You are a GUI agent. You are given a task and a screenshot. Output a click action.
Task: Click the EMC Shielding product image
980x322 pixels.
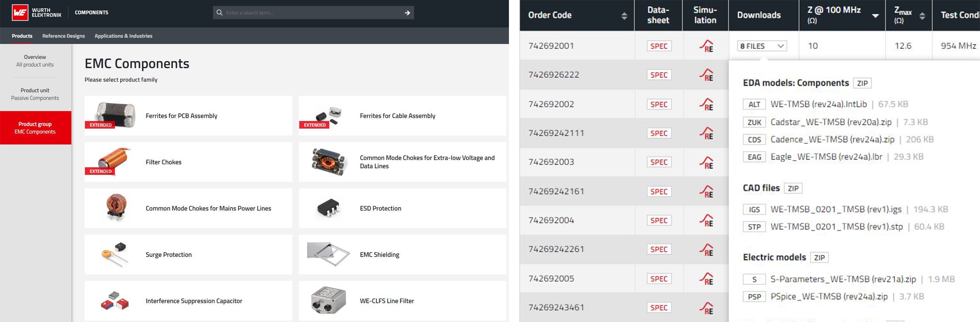(329, 254)
